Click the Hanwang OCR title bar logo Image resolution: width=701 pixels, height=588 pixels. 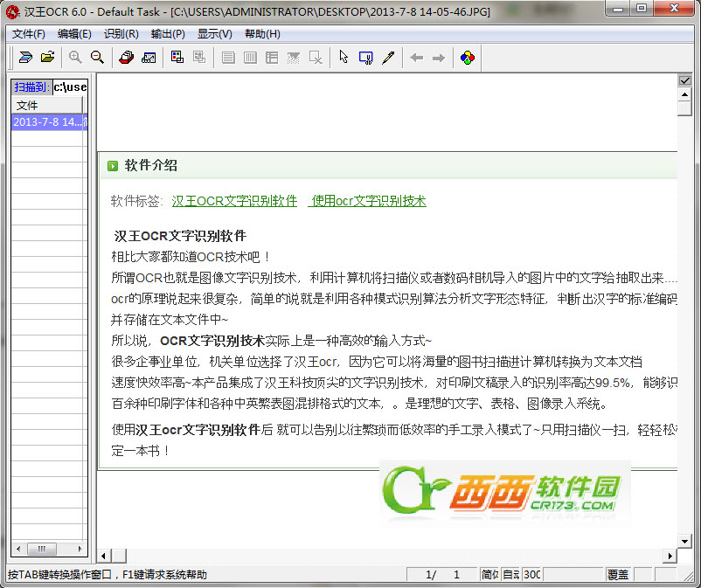tap(12, 11)
